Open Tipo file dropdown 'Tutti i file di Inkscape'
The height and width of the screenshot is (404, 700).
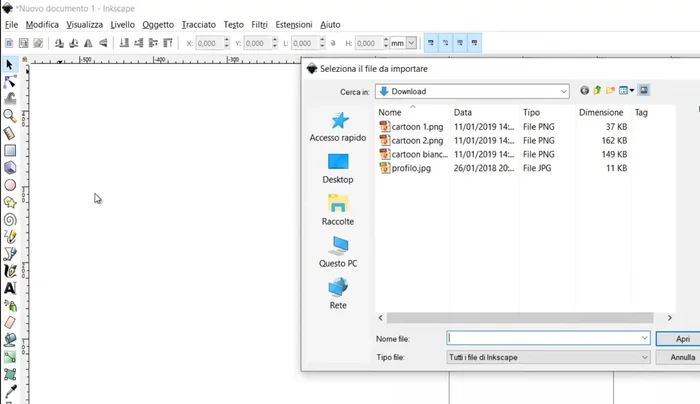(x=548, y=357)
